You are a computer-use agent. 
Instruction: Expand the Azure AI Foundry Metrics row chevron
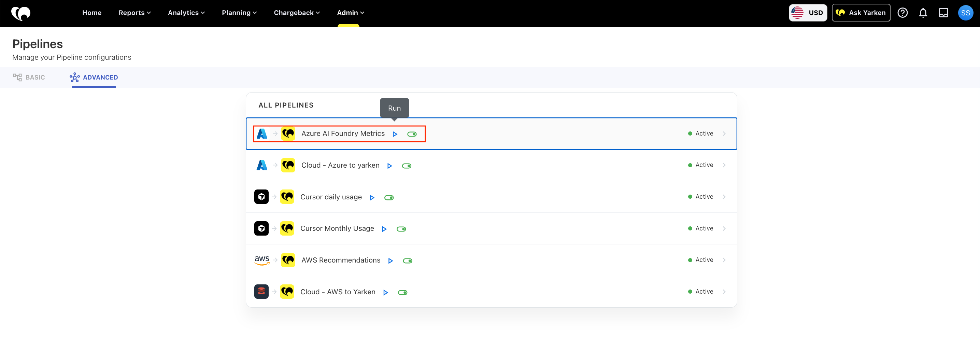pos(724,133)
